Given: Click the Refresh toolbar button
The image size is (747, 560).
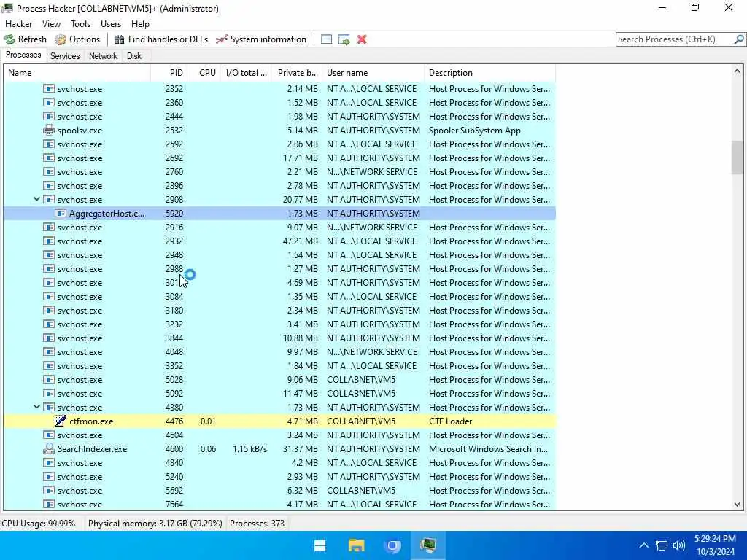Looking at the screenshot, I should coord(26,39).
